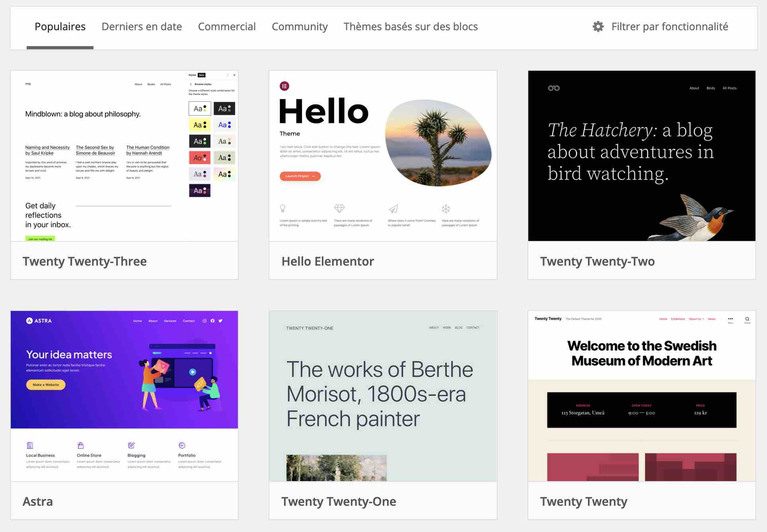Select the white Aa style swatch
This screenshot has height=532, width=767.
pos(200,109)
